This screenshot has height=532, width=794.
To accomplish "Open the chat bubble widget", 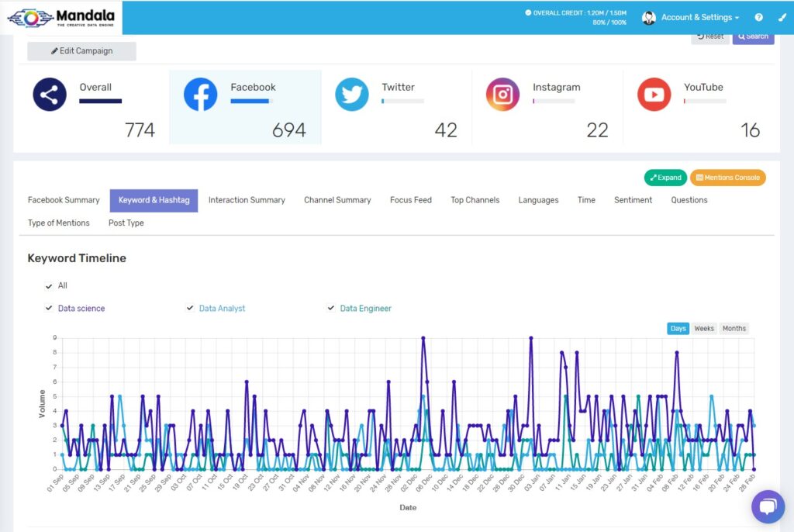I will coord(768,506).
